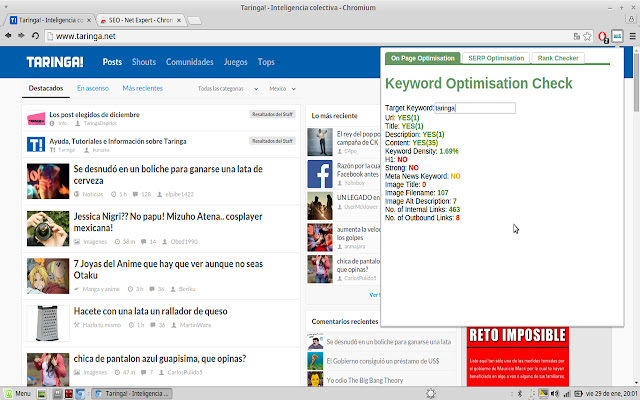Close the SEO - Net Expert tab
The image size is (640, 400).
[x=179, y=20]
